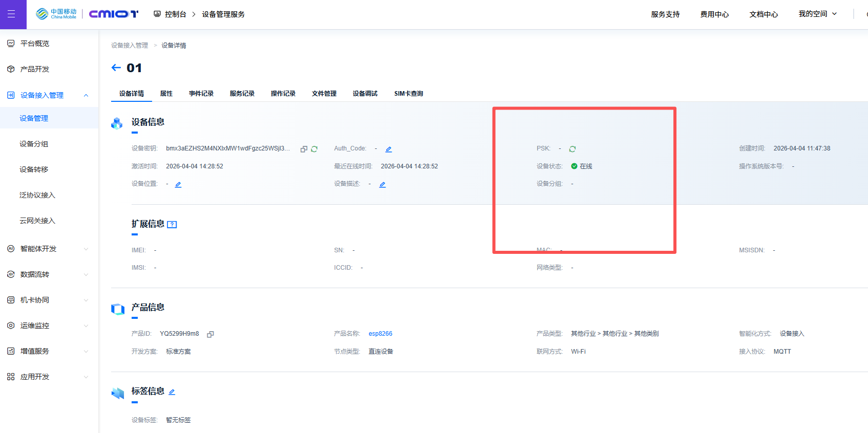Viewport: 868px width, 433px height.
Task: Click the device key value text
Action: (x=228, y=148)
